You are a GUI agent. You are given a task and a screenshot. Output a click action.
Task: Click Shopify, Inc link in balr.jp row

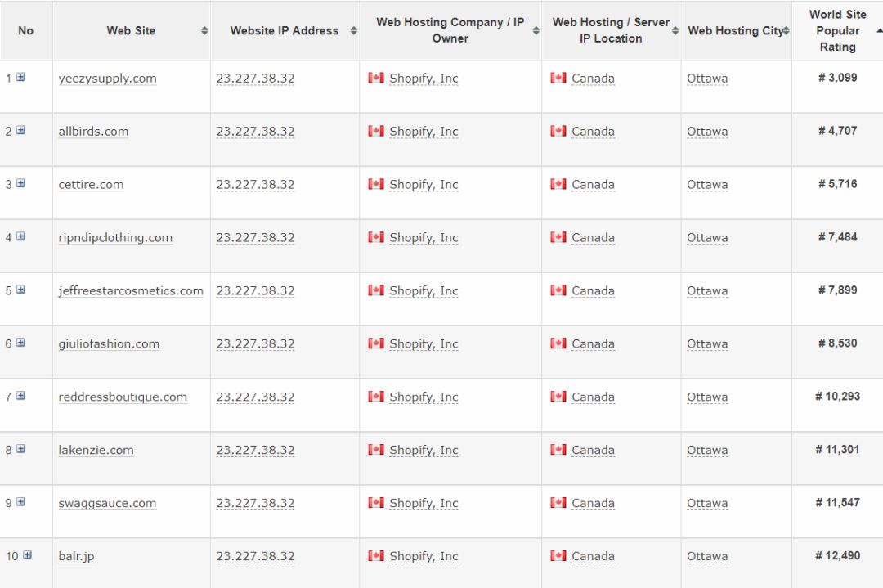click(x=424, y=556)
